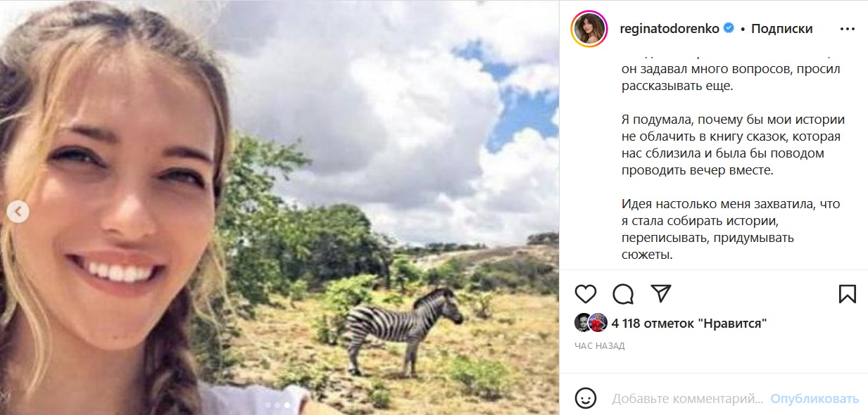Click second liker avatar thumbnail
Image resolution: width=868 pixels, height=415 pixels.
[x=598, y=323]
